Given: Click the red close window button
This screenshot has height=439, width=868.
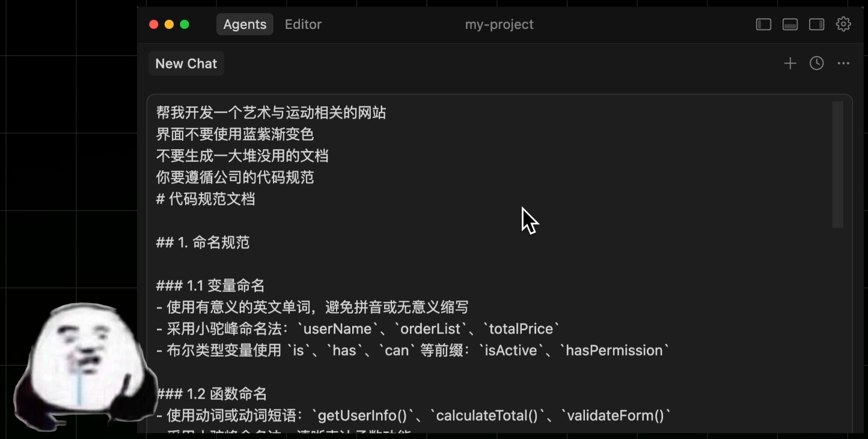Looking at the screenshot, I should [154, 25].
